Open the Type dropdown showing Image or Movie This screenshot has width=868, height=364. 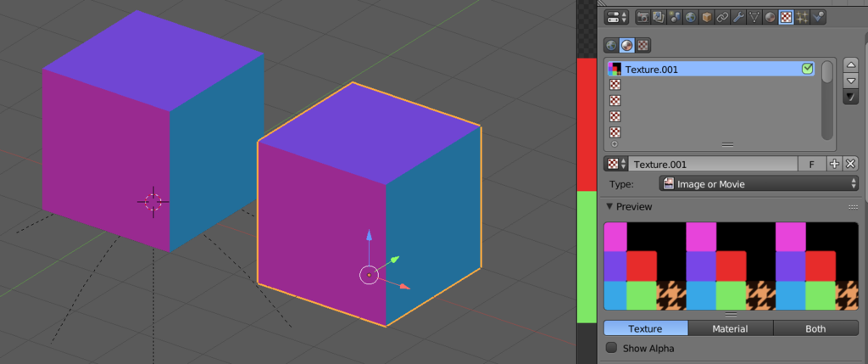click(759, 183)
